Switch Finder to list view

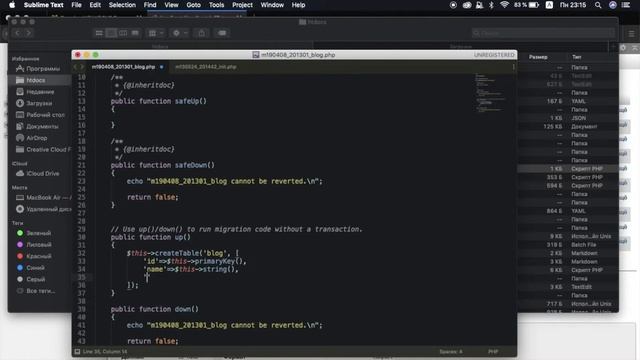[x=111, y=33]
